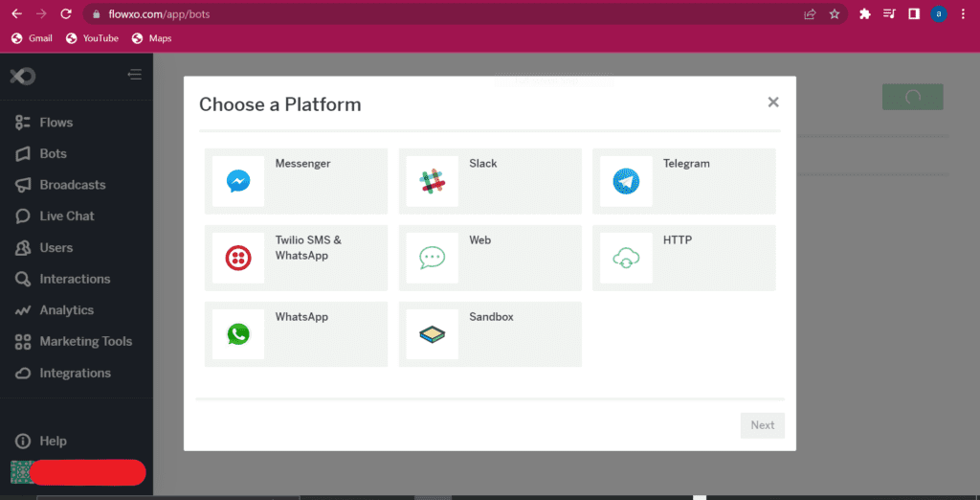980x500 pixels.
Task: Open Chrome profile avatar
Action: pos(938,13)
